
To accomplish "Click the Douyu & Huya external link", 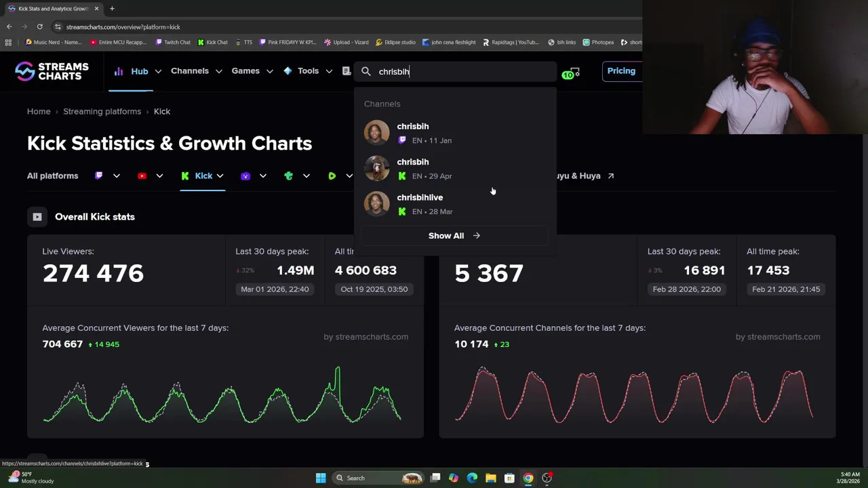I will click(585, 176).
